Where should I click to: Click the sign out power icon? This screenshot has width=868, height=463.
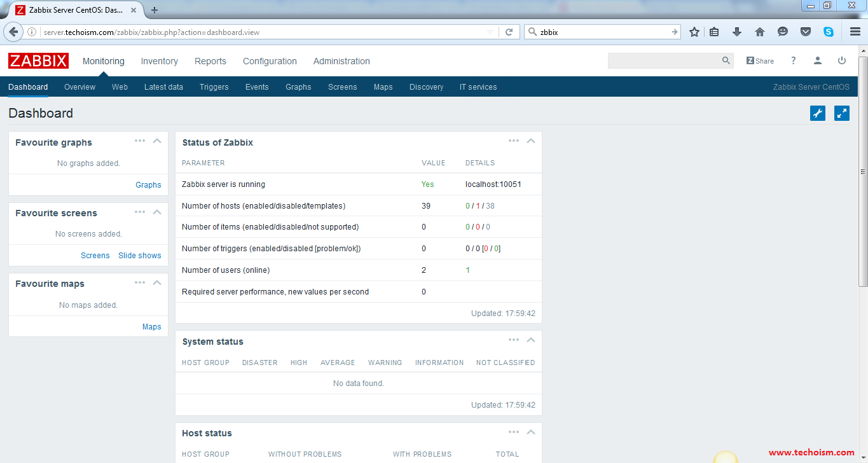pos(842,61)
